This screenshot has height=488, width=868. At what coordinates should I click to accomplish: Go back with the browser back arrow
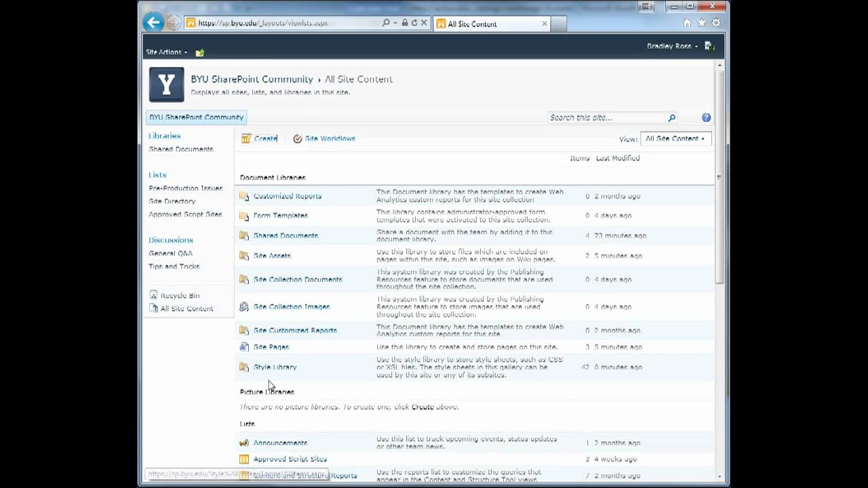point(153,22)
